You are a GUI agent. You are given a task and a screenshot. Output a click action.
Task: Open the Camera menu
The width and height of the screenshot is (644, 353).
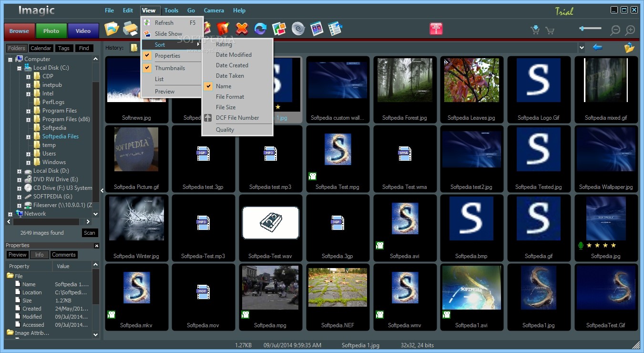tap(214, 10)
